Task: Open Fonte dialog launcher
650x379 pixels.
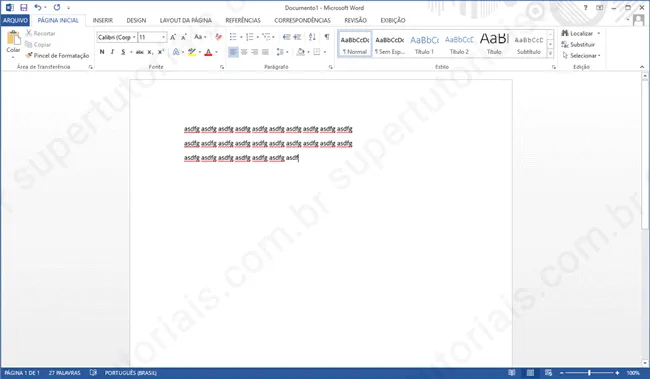Action: pos(222,67)
